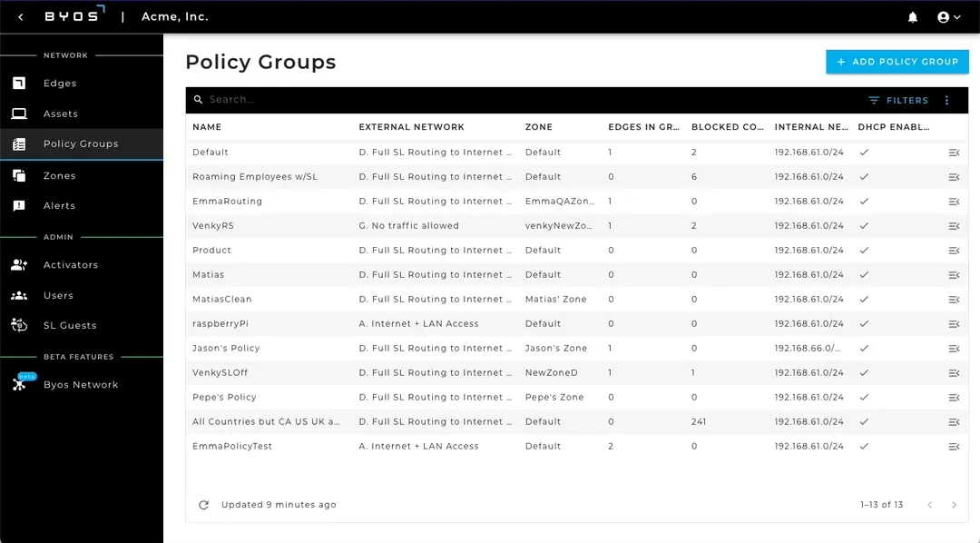Open row menu for All Countries policy
980x543 pixels.
click(x=954, y=422)
